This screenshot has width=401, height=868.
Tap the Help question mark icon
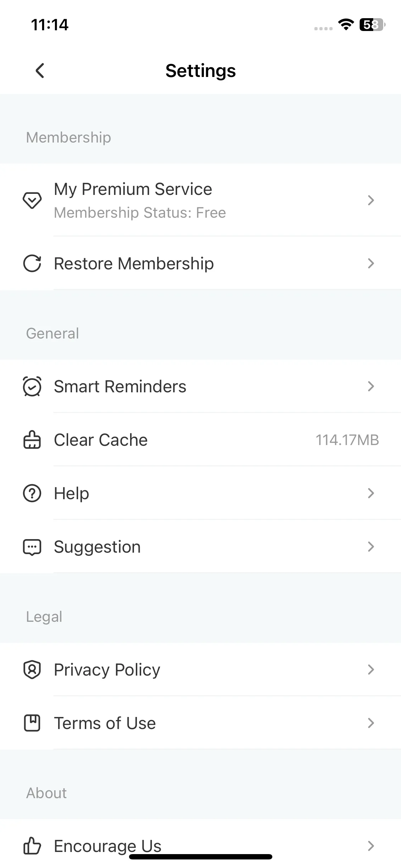coord(32,494)
